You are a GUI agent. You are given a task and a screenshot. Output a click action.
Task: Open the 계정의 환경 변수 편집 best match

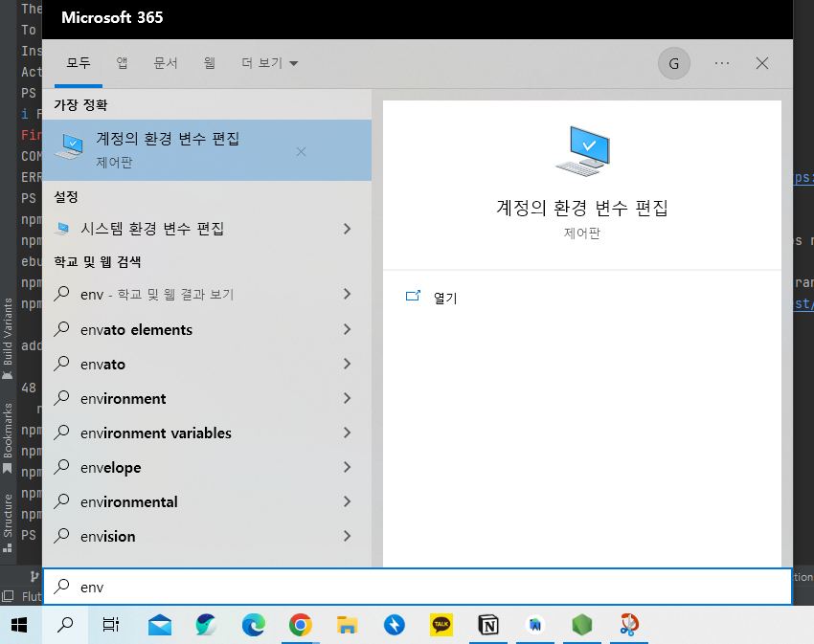(207, 150)
